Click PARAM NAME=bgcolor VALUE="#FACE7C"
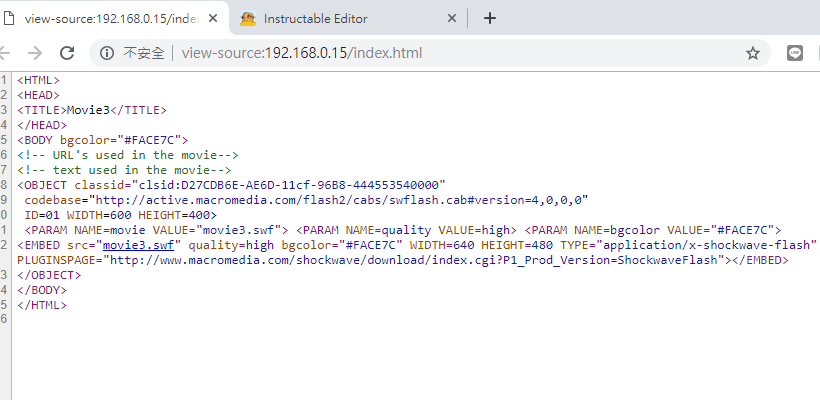The height and width of the screenshot is (400, 820). 653,230
